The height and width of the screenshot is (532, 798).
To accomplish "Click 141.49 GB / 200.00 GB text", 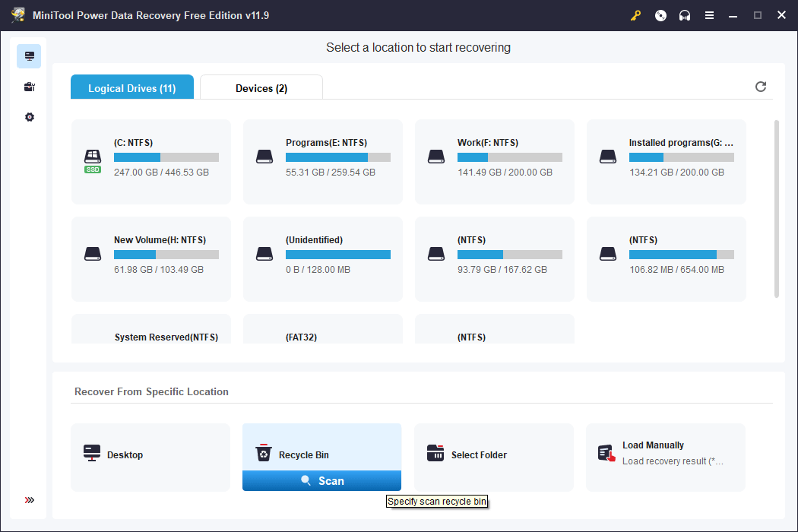I will click(x=505, y=172).
